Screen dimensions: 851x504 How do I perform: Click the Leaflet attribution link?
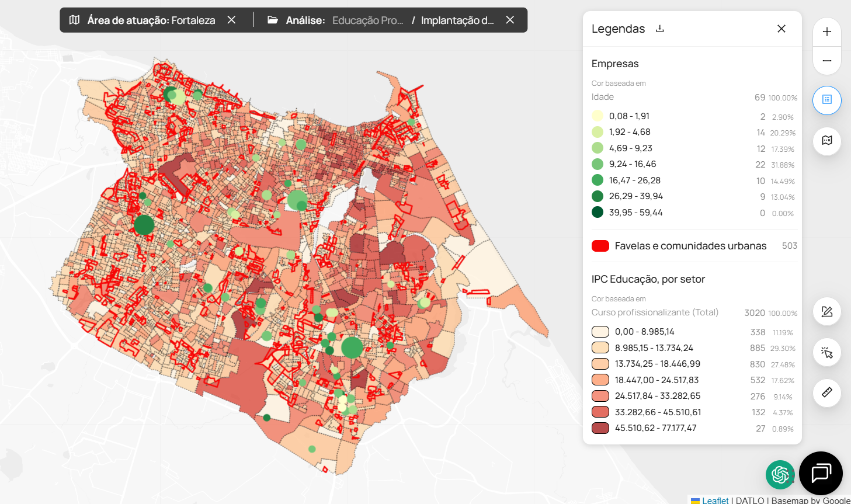click(x=715, y=500)
